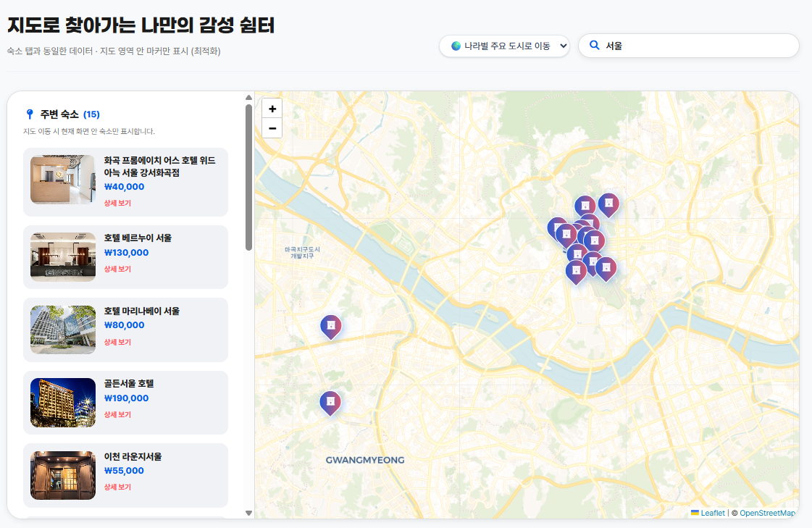Open 상세 보기 for 골든서울 호텔
Image resolution: width=812 pixels, height=528 pixels.
[117, 414]
